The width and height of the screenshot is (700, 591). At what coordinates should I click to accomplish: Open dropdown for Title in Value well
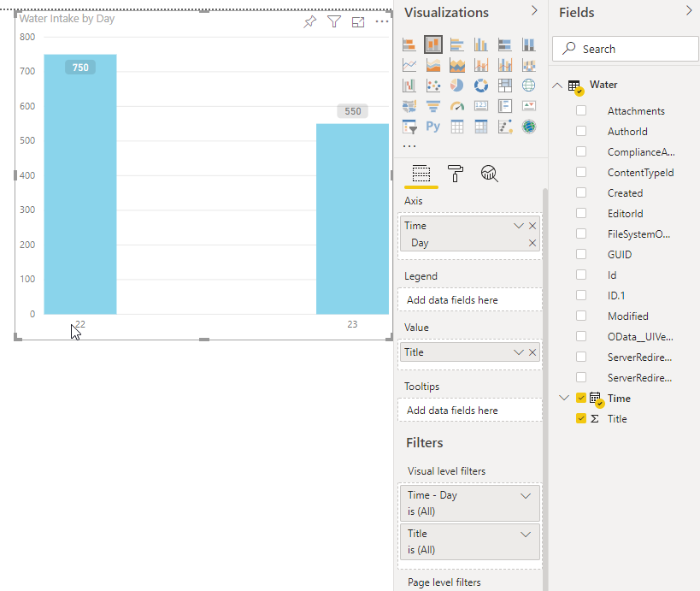coord(518,352)
